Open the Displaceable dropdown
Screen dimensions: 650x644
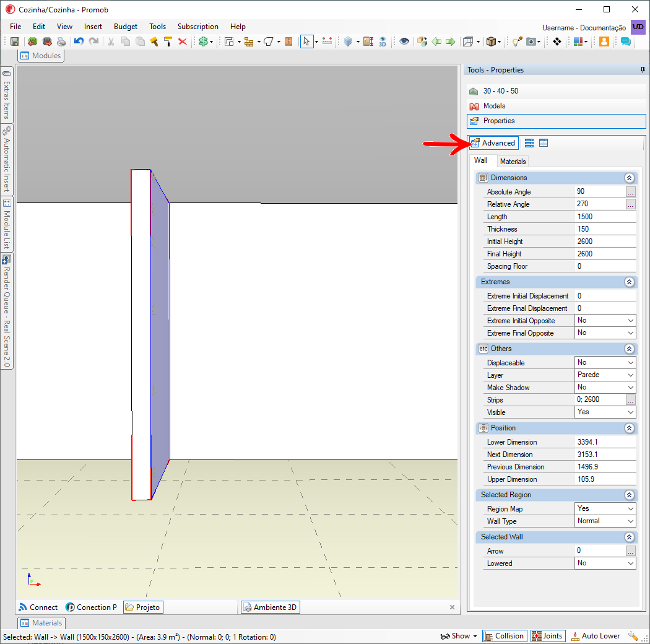[605, 362]
